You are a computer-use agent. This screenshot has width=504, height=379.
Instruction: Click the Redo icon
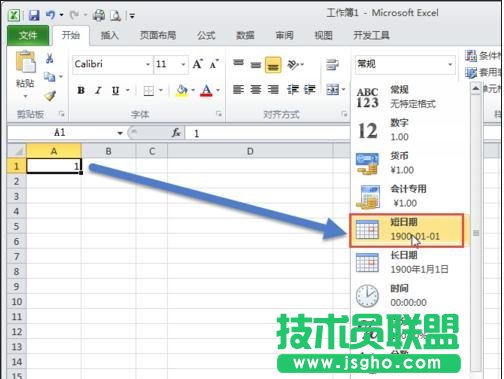pos(74,15)
